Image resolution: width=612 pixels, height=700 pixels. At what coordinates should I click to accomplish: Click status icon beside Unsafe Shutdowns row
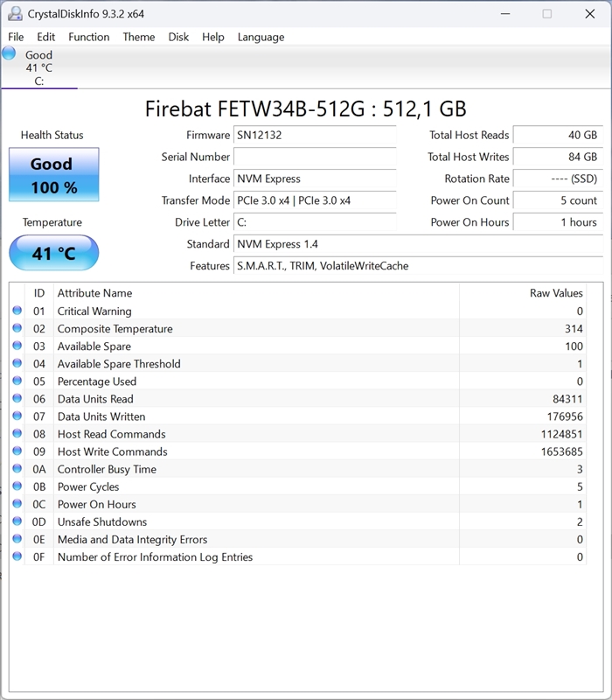click(x=17, y=521)
